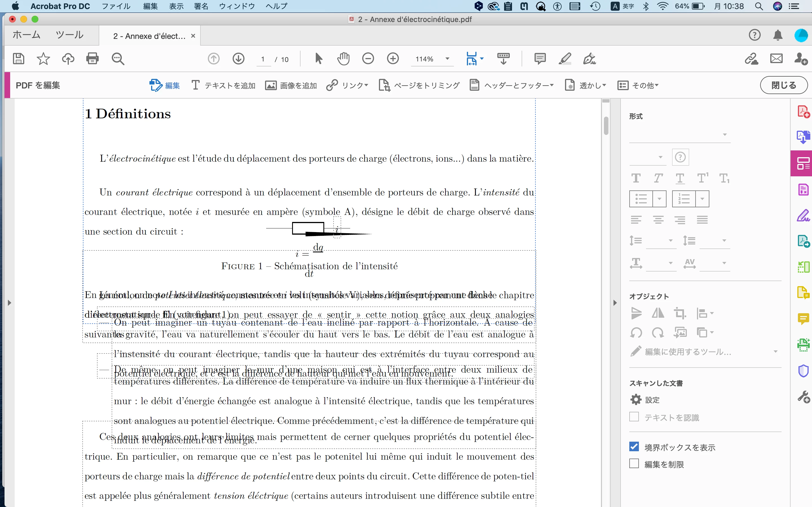This screenshot has width=812, height=507.
Task: Check 編集を制限 checkbox
Action: click(x=634, y=464)
